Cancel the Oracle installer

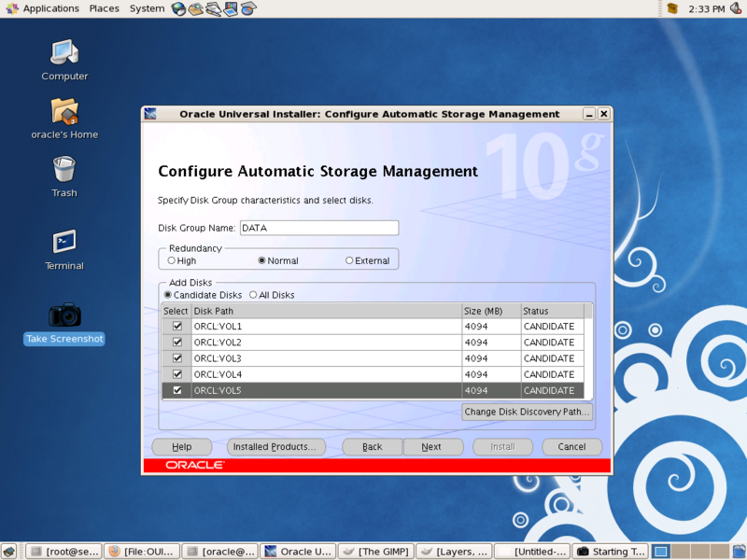point(571,447)
